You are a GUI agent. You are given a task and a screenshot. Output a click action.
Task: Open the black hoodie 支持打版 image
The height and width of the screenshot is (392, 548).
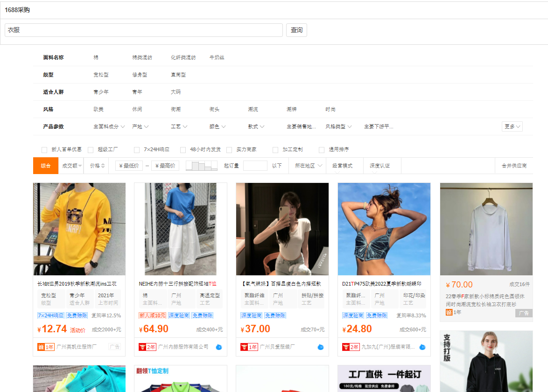486,361
